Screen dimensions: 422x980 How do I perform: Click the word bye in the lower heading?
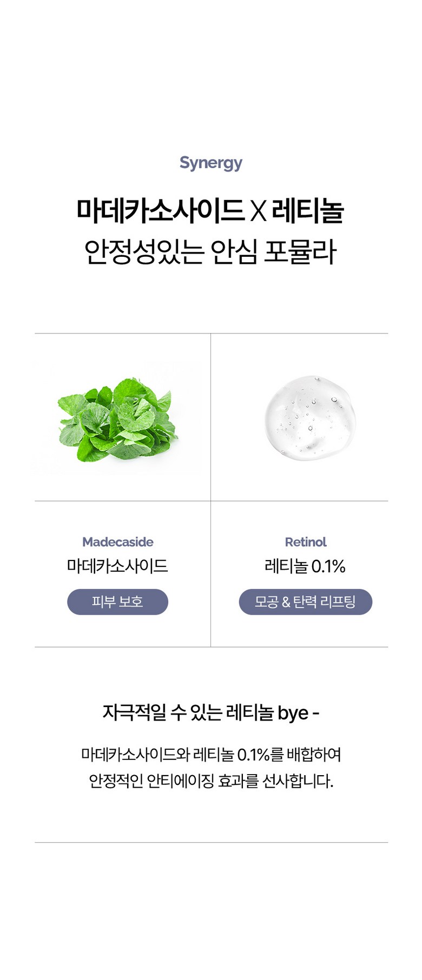click(293, 714)
